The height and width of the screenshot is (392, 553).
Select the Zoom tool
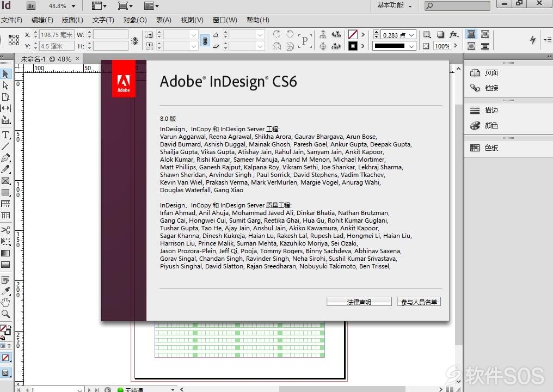click(5, 314)
